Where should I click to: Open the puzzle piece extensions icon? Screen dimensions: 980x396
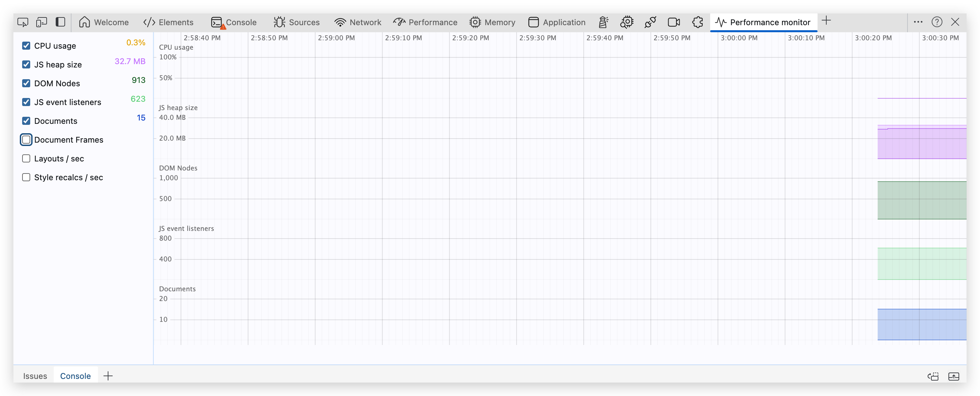click(x=697, y=22)
